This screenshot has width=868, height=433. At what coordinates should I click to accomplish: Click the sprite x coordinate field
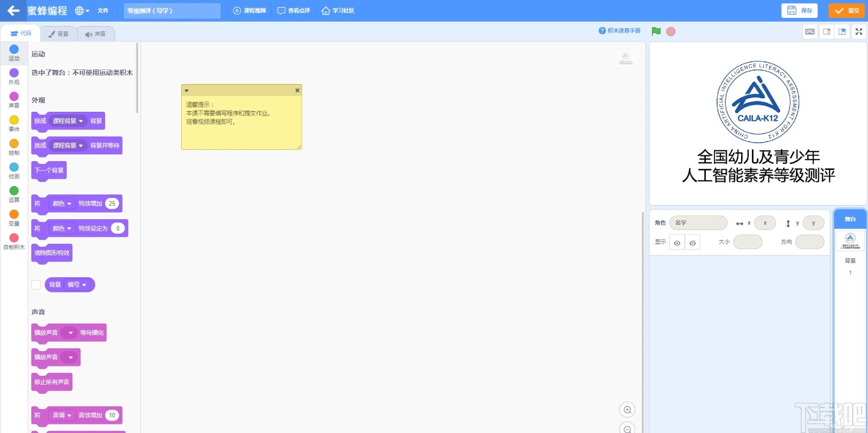(x=765, y=223)
